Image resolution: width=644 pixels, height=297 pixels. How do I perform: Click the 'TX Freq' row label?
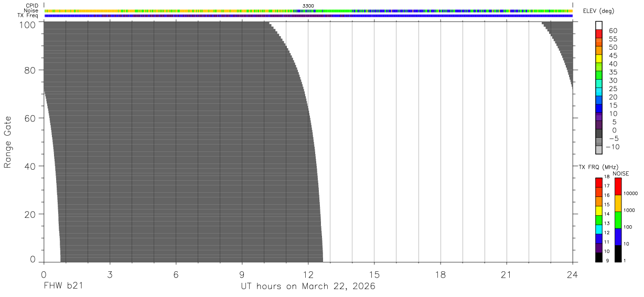(x=28, y=15)
